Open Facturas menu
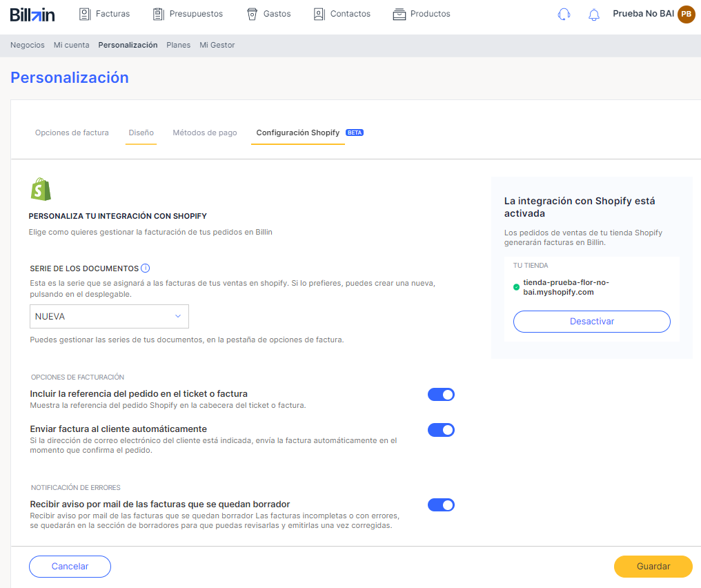701x588 pixels. point(105,14)
